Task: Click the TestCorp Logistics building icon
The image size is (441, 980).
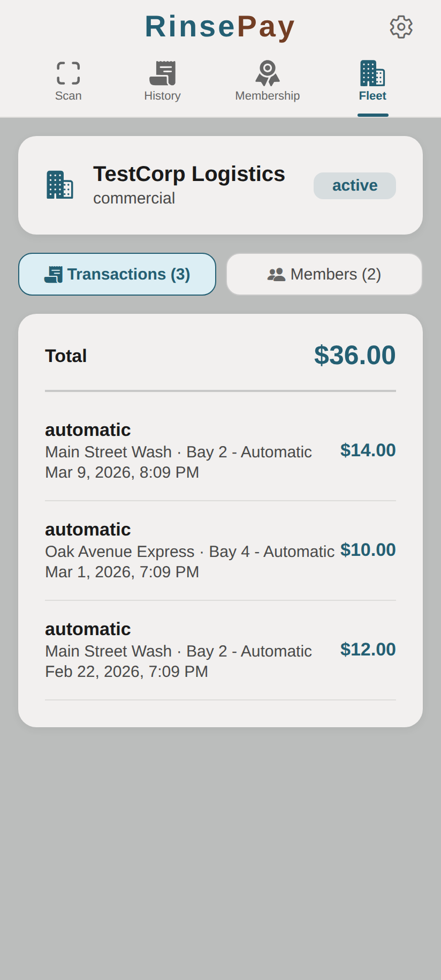Action: click(x=60, y=185)
